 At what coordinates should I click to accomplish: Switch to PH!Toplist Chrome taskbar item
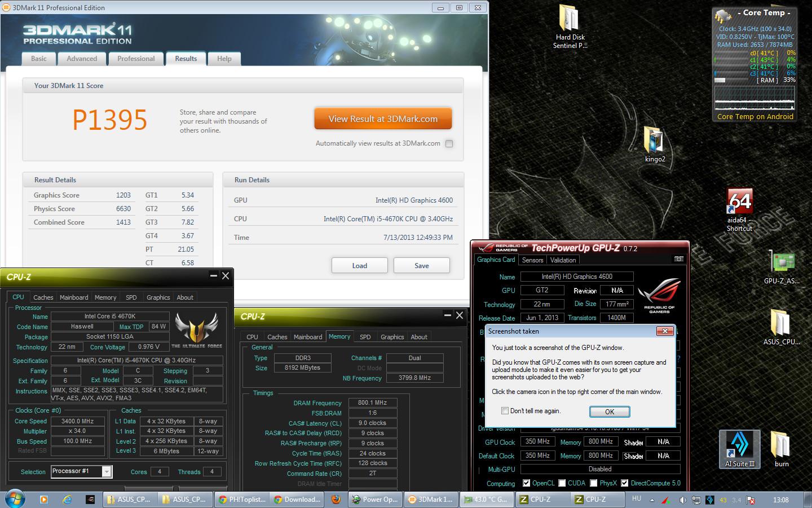pos(242,499)
